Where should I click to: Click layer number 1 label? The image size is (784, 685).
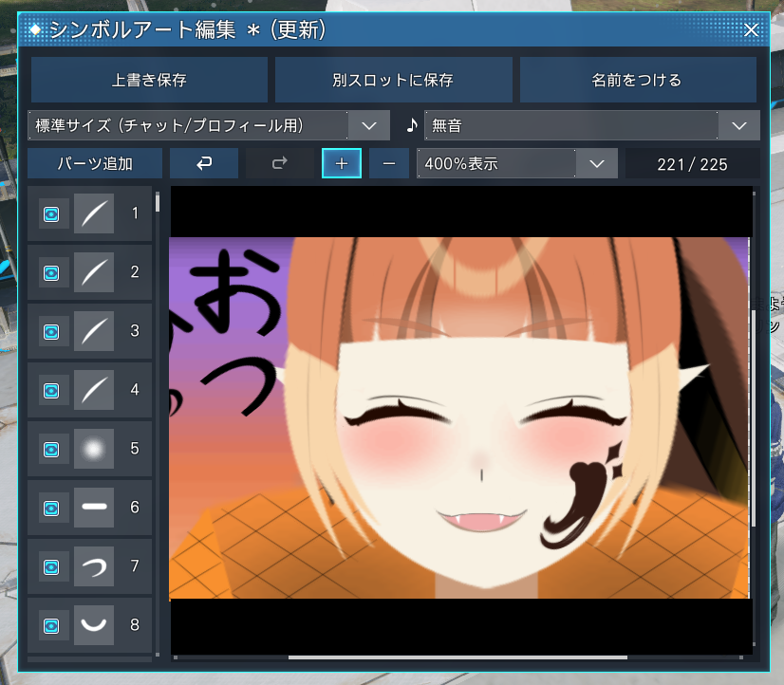[x=135, y=213]
